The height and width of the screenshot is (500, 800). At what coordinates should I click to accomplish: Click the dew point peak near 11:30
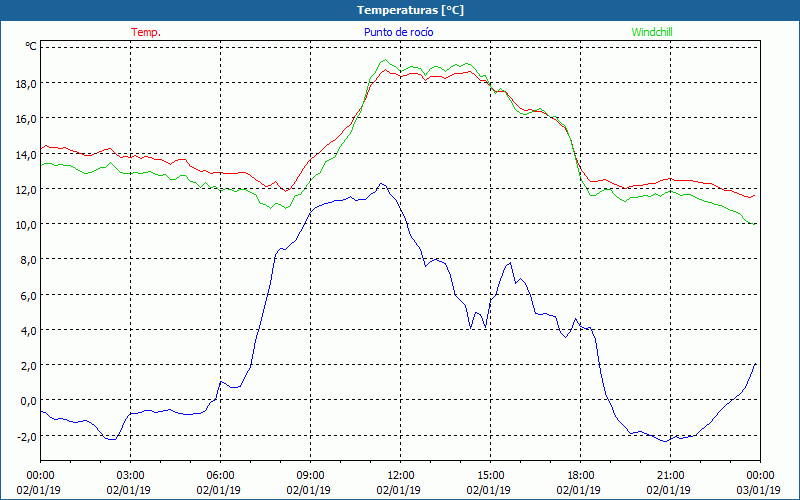381,184
